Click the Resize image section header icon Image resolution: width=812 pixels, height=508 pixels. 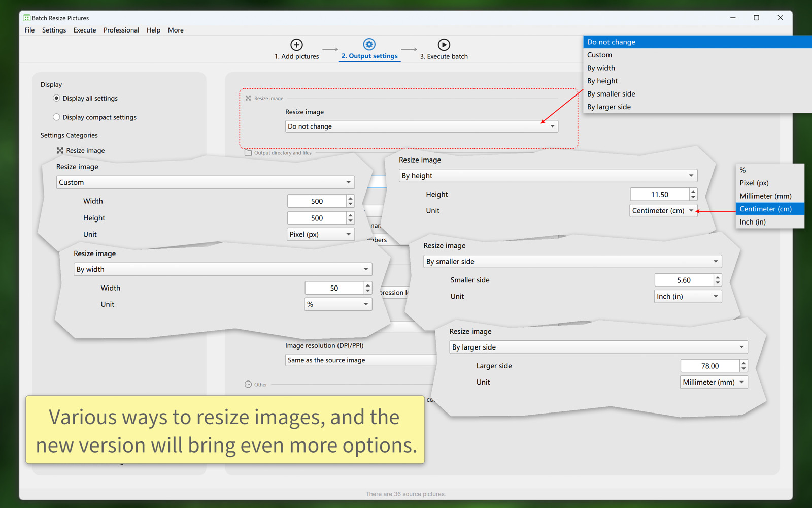click(248, 98)
